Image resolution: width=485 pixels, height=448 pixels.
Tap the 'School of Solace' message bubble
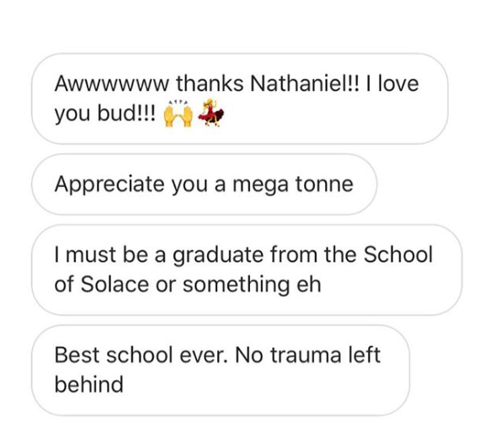click(247, 269)
